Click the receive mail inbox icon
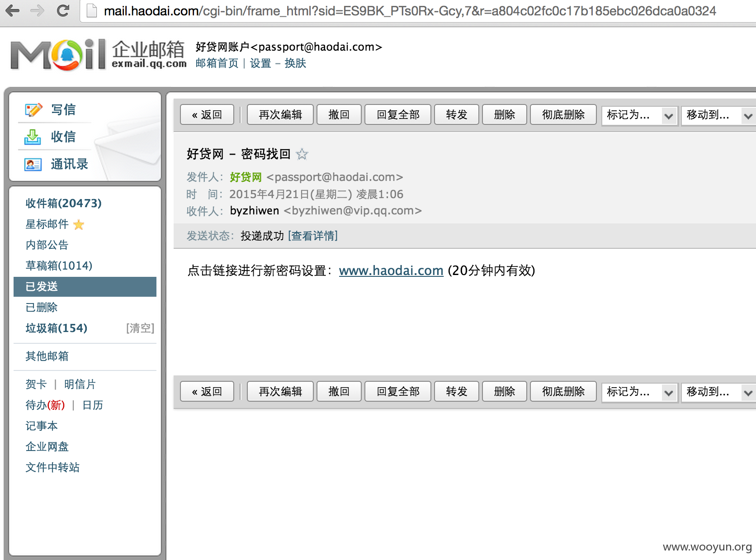The width and height of the screenshot is (756, 560). 33,137
